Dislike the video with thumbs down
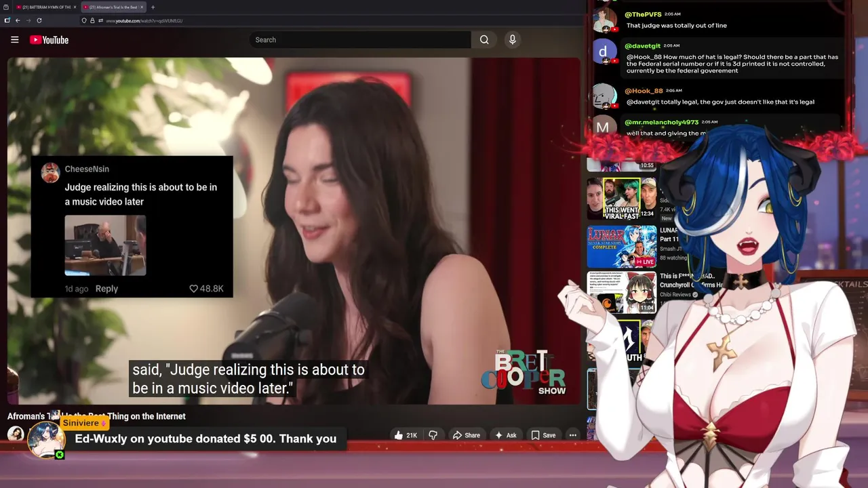Screen dimensions: 868x488 [433, 435]
